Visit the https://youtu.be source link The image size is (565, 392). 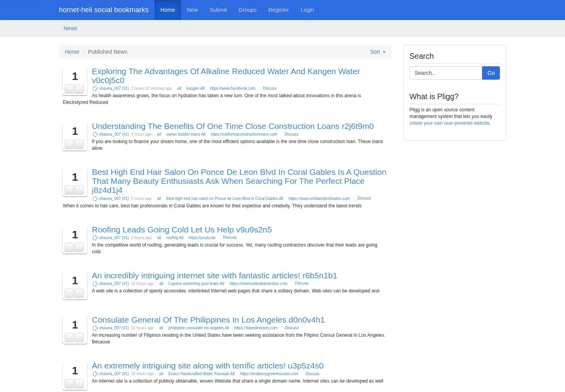[x=202, y=238]
